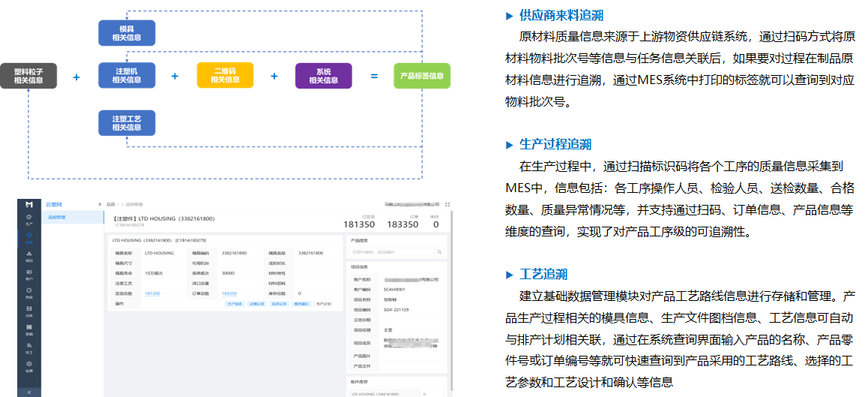Image resolution: width=868 pixels, height=397 pixels.
Task: Expand the 供应商来料追溯 section triangle
Action: [510, 16]
